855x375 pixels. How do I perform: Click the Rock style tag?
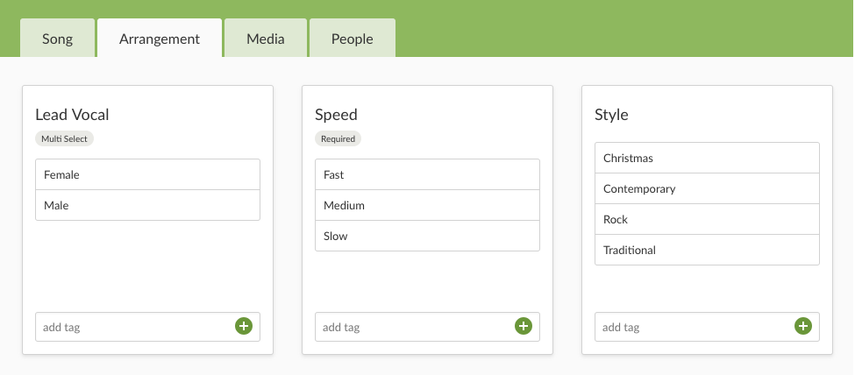pos(707,219)
